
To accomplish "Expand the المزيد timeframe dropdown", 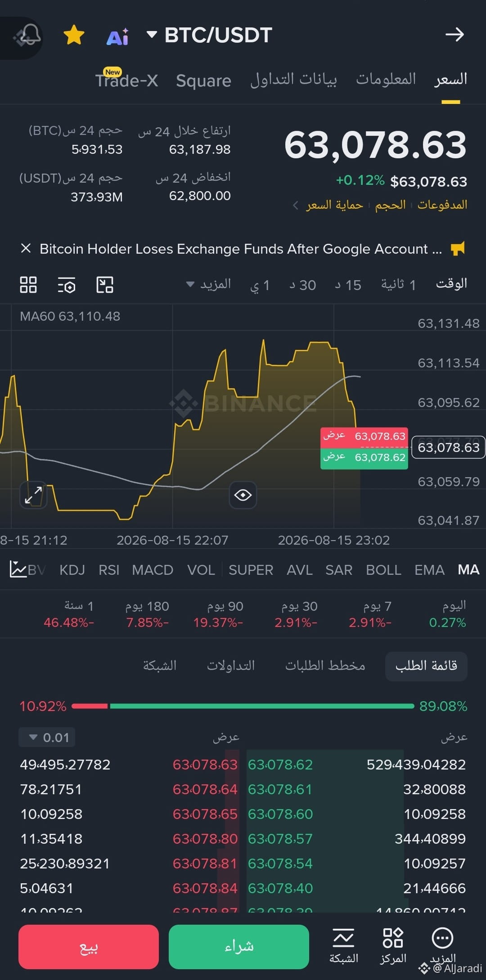I will pyautogui.click(x=209, y=284).
